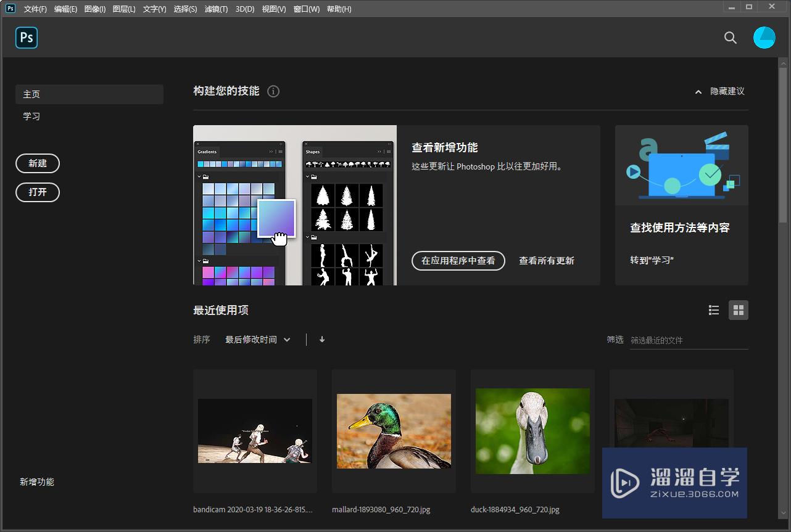Open the 滤镜 menu

215,9
